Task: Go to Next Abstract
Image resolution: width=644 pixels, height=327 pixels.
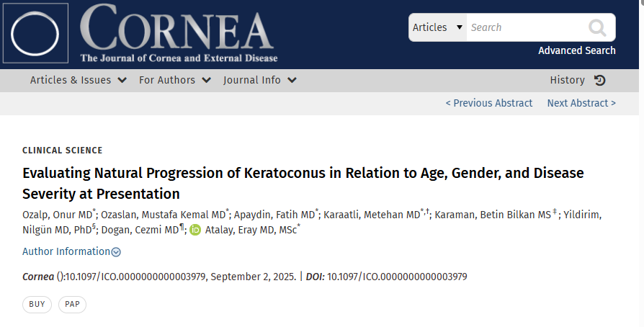Action: (581, 103)
